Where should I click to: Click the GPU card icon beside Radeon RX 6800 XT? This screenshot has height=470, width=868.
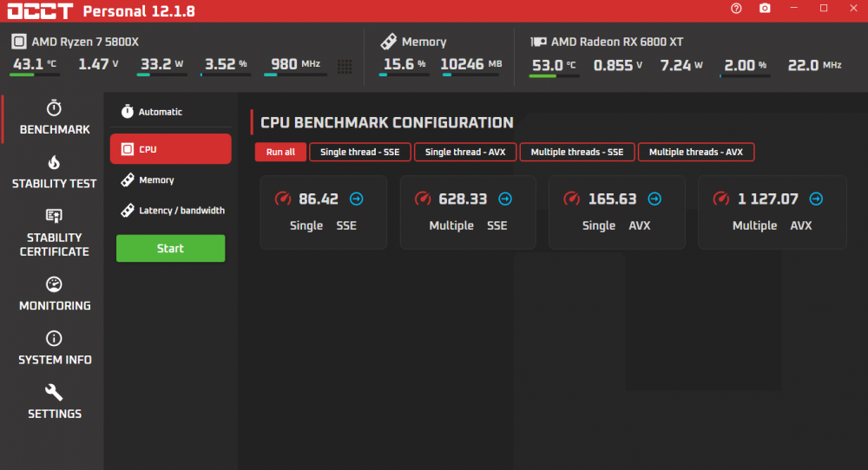pos(538,42)
